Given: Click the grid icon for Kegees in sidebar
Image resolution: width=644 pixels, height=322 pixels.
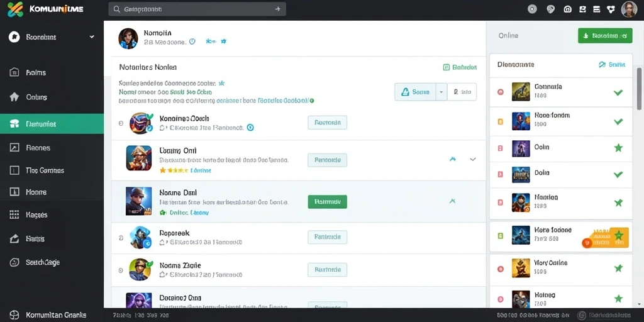Looking at the screenshot, I should (x=14, y=214).
